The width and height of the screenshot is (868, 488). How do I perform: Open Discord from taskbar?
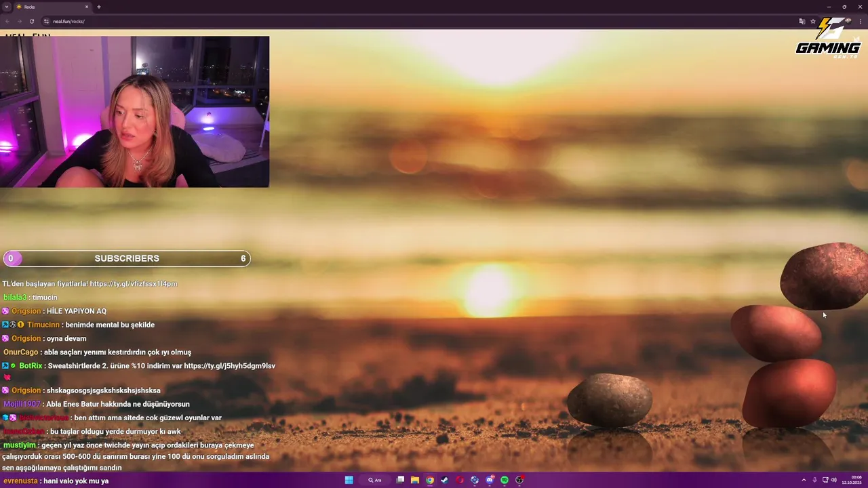point(490,480)
